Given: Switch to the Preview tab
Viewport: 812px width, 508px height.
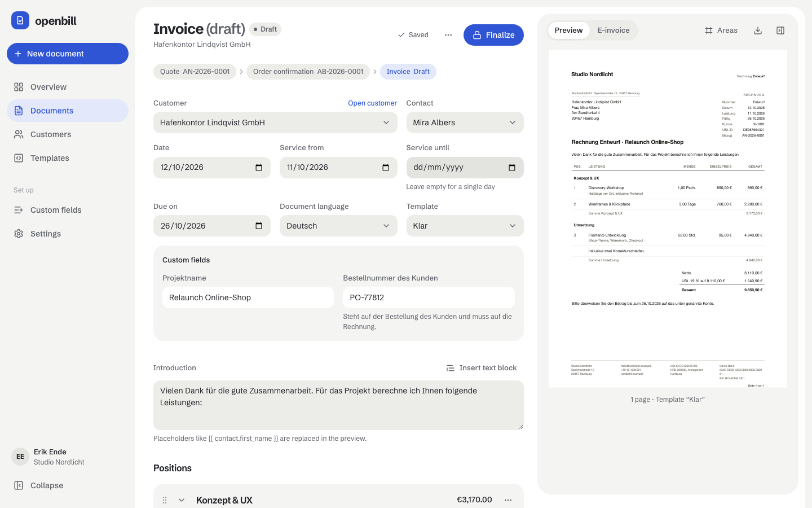Looking at the screenshot, I should click(568, 30).
